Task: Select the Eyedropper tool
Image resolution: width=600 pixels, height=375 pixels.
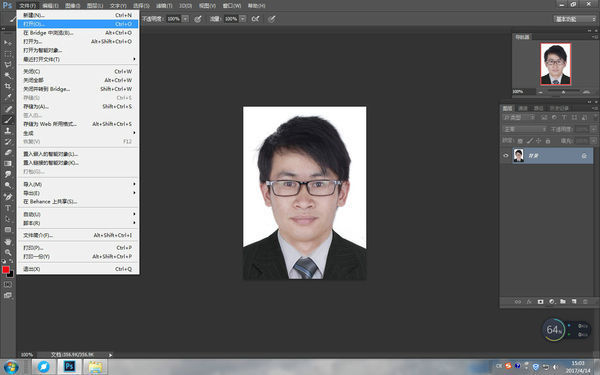Action: point(8,97)
